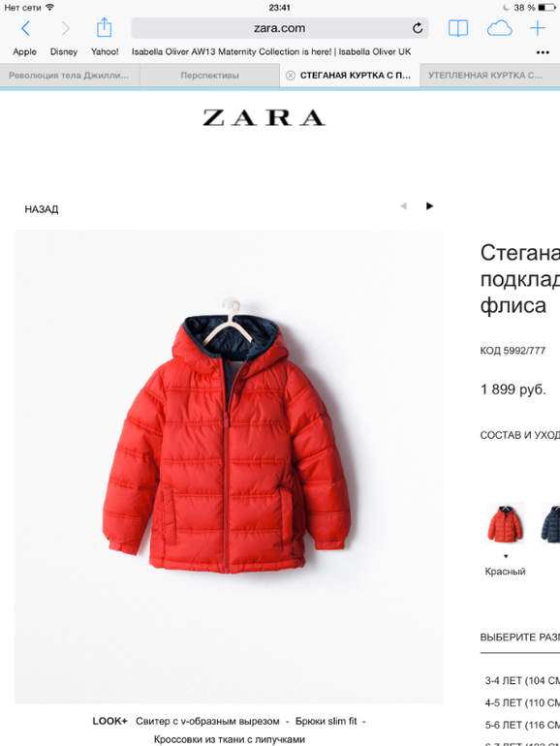This screenshot has width=560, height=746.
Task: Click the НАЗАД back link
Action: 42,209
